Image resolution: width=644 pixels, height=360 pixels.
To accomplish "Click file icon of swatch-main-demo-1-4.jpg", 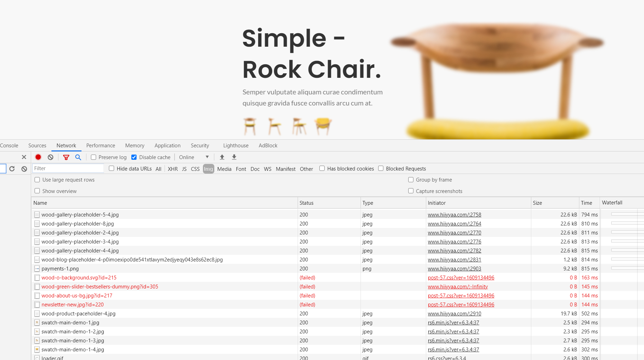I will click(x=37, y=350).
